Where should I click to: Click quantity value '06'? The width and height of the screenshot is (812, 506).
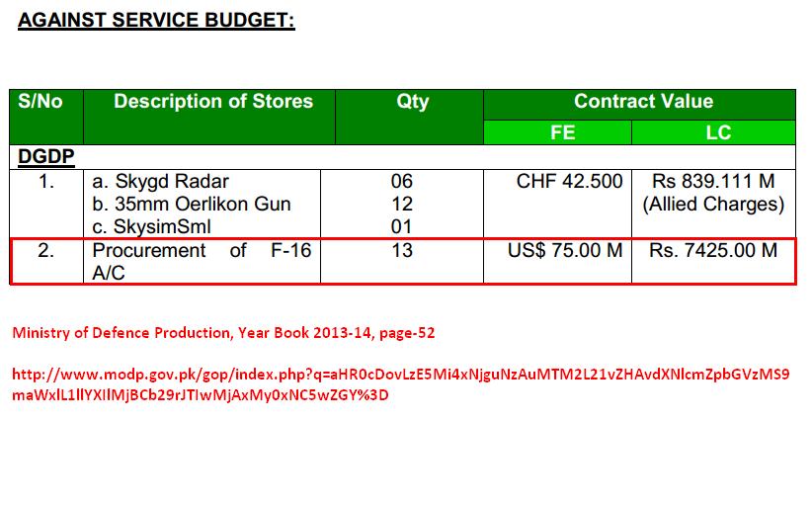(402, 181)
